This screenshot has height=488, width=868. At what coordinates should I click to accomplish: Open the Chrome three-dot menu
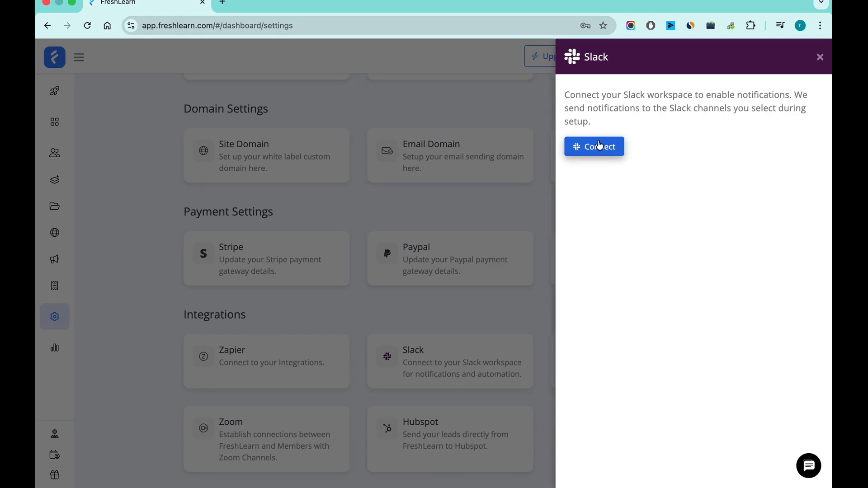pos(820,26)
